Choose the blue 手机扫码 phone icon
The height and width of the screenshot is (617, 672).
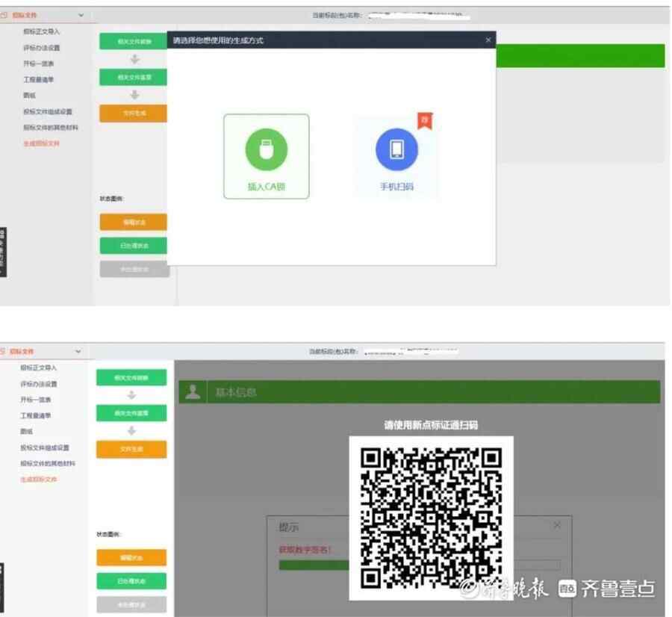[x=396, y=149]
